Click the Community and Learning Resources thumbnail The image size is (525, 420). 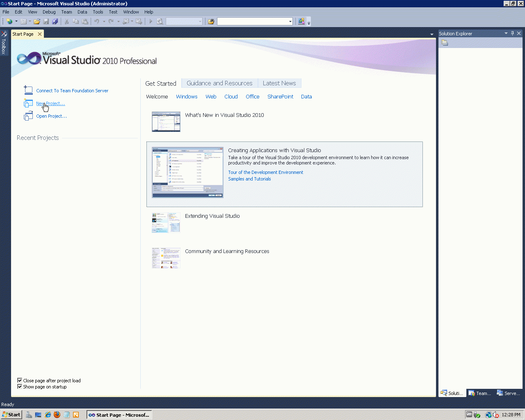(166, 258)
